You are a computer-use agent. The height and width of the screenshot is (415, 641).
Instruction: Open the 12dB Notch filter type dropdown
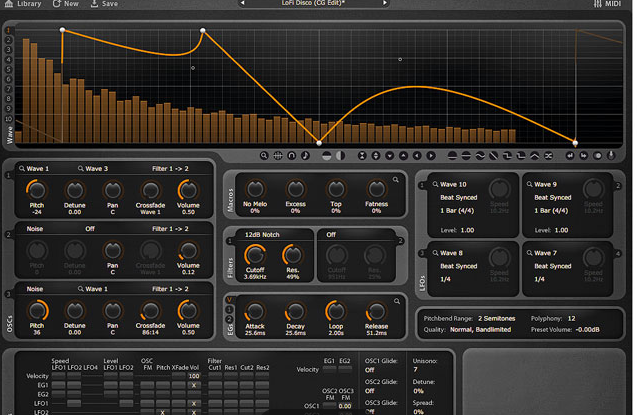pos(264,234)
